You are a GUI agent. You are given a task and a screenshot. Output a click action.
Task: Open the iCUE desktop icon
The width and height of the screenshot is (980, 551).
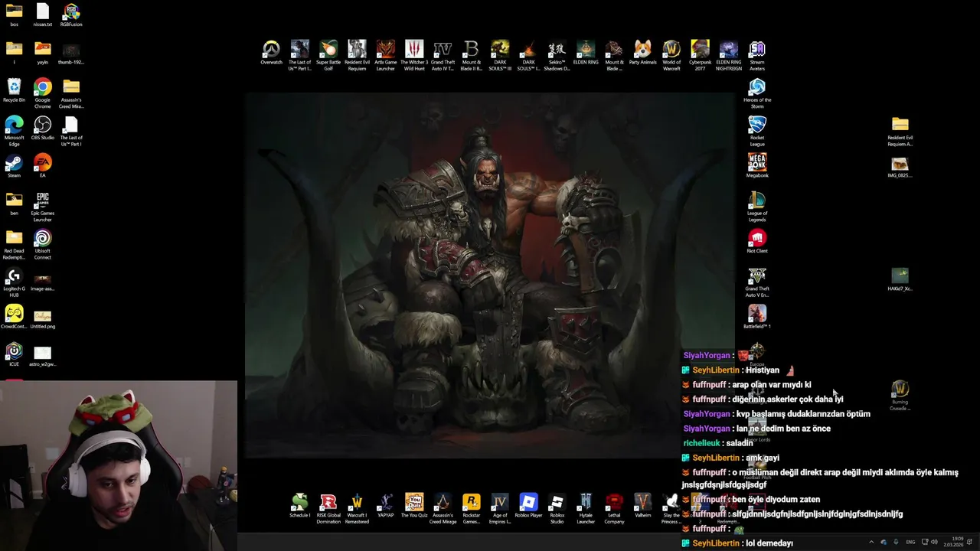point(14,354)
